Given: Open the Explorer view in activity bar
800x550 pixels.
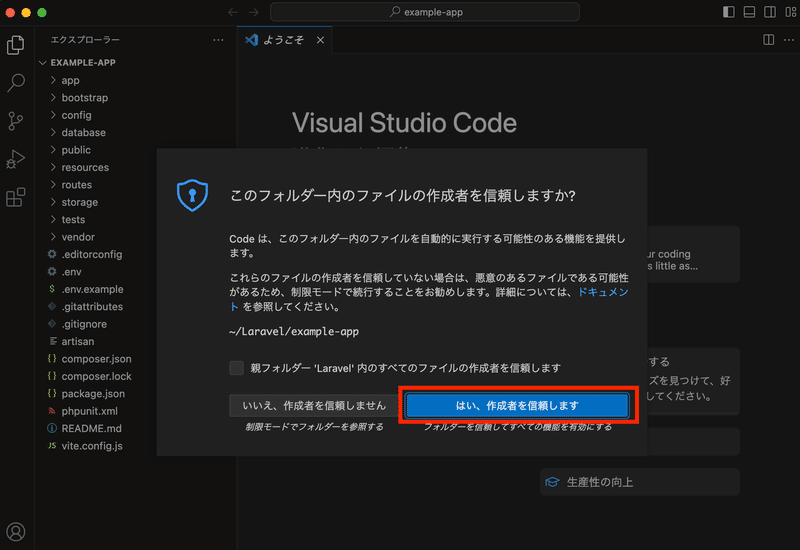Looking at the screenshot, I should tap(16, 45).
